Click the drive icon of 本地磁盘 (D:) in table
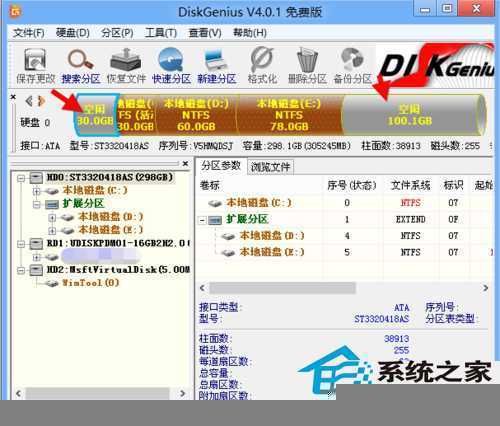Screen dimensions: 500x426 pyautogui.click(x=228, y=236)
